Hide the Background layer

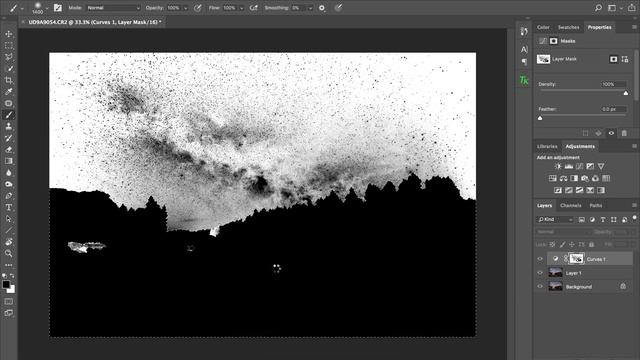(x=540, y=287)
